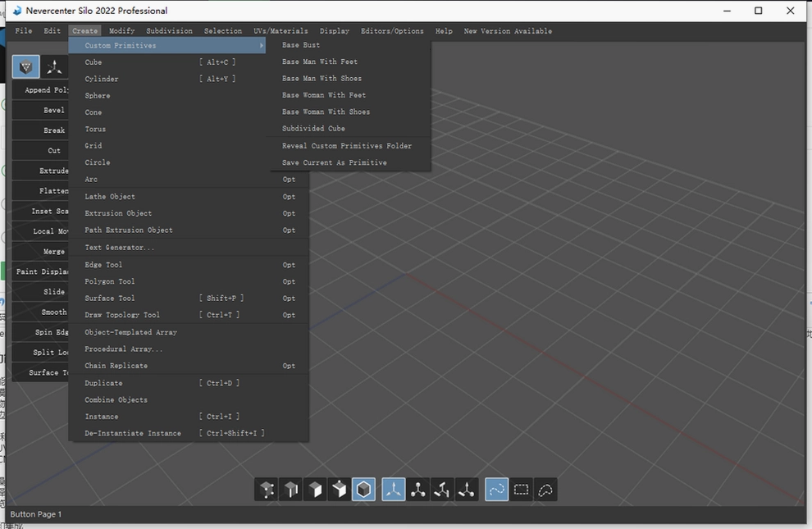Switch to paint selection style icon

pos(496,489)
